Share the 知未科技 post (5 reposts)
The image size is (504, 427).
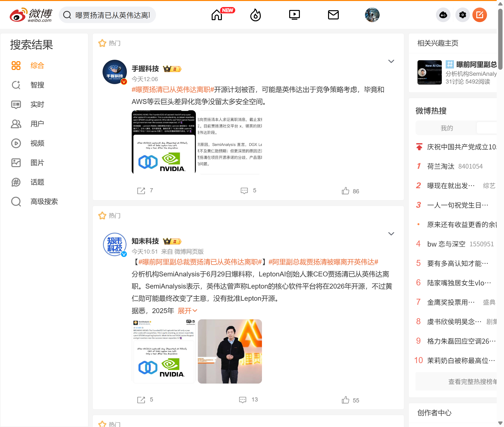145,400
